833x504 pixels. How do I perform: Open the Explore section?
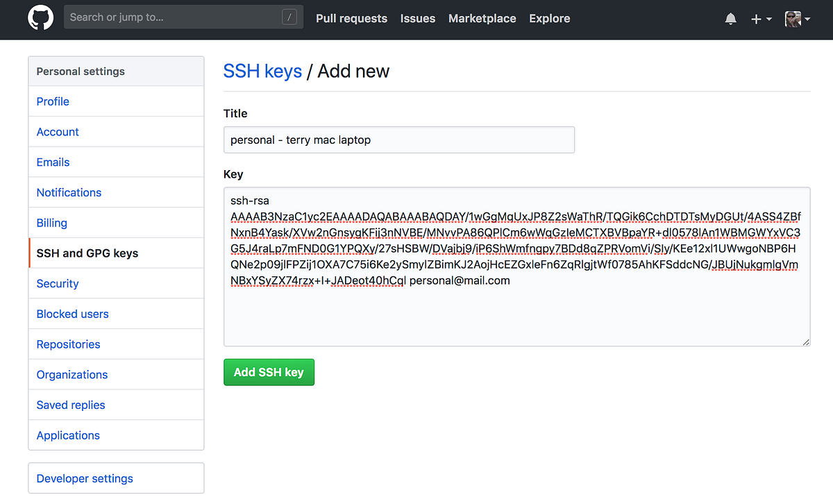point(549,19)
